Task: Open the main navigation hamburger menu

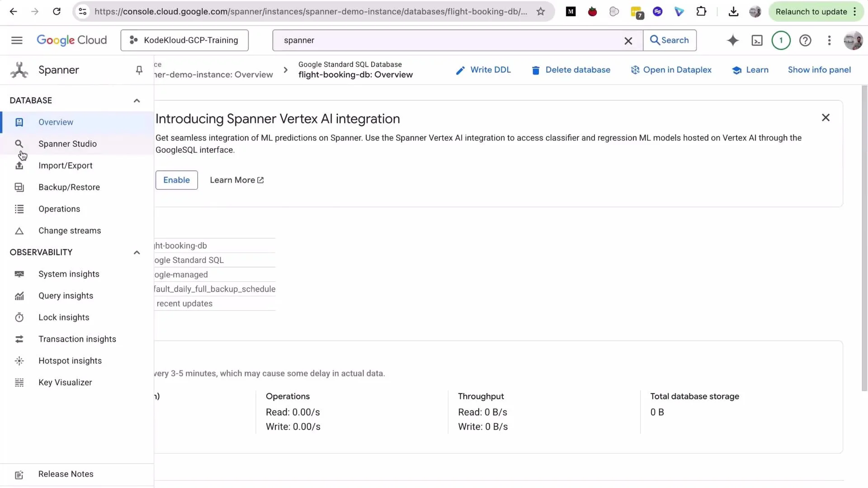Action: [17, 40]
